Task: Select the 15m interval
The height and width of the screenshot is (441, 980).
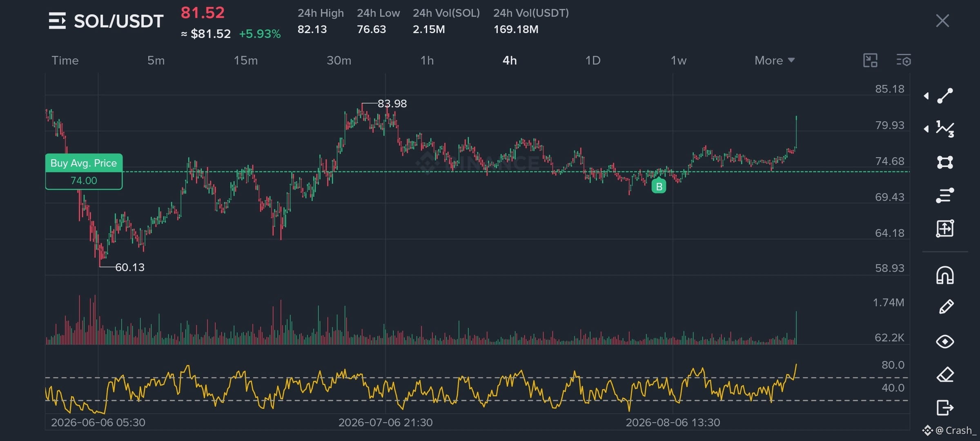Action: (245, 60)
